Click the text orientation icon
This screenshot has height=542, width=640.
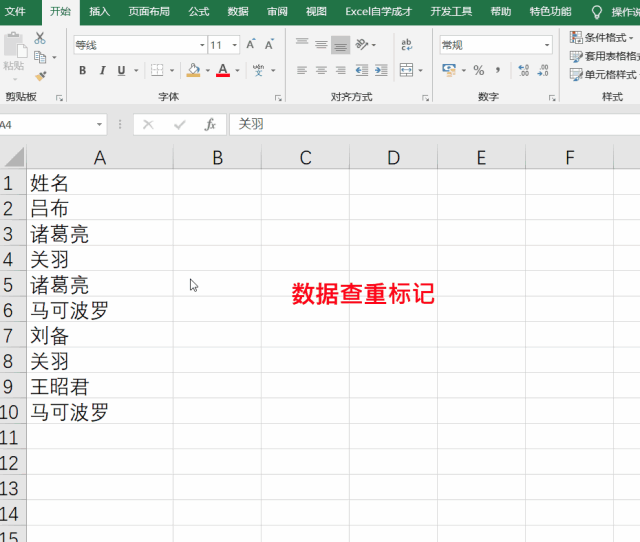click(x=362, y=44)
